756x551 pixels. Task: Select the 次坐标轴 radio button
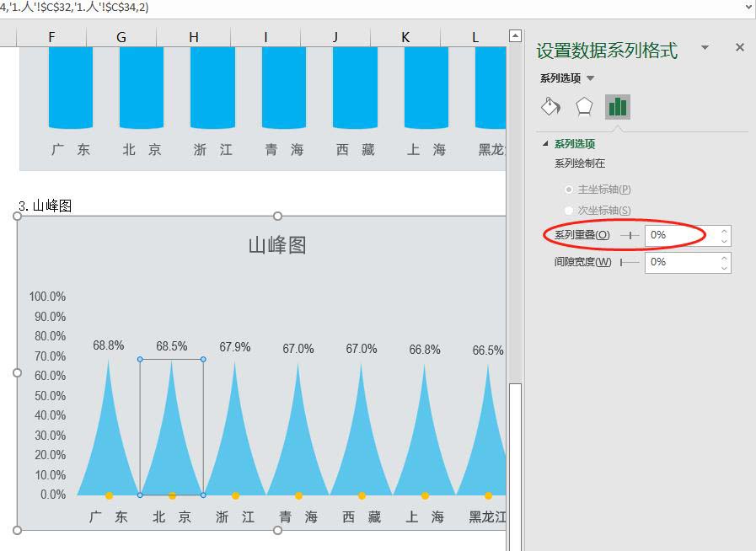click(x=570, y=210)
